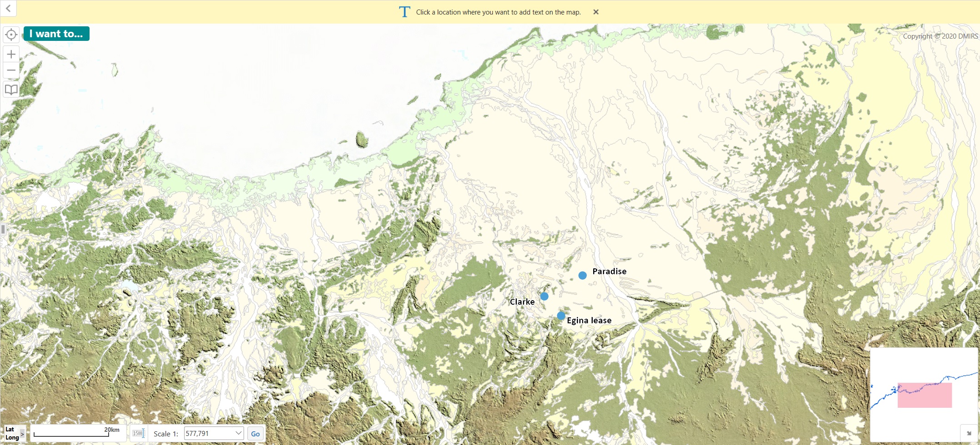Zoom out with the minus button

(x=11, y=70)
